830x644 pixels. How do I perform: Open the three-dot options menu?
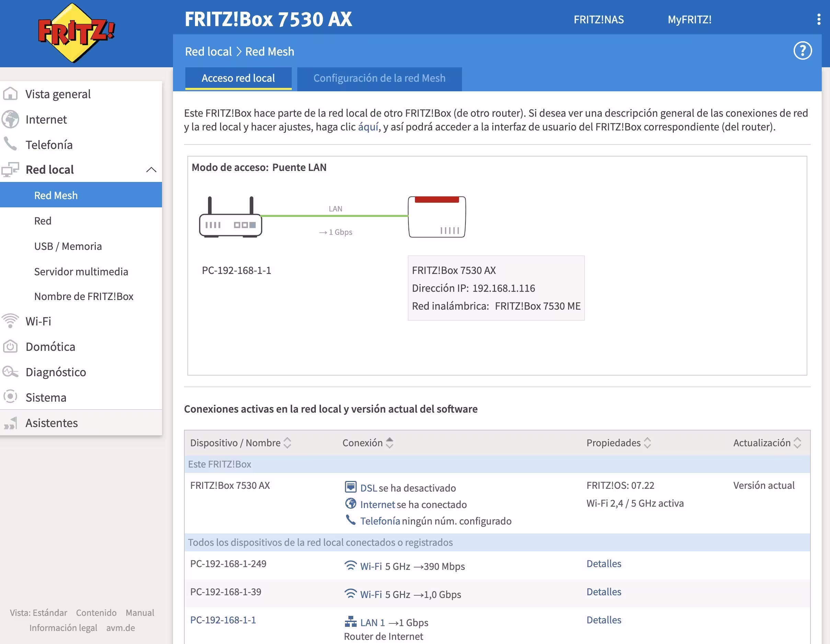click(819, 19)
